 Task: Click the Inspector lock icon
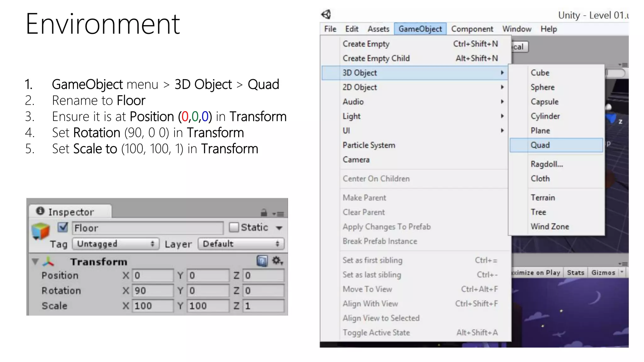point(264,213)
